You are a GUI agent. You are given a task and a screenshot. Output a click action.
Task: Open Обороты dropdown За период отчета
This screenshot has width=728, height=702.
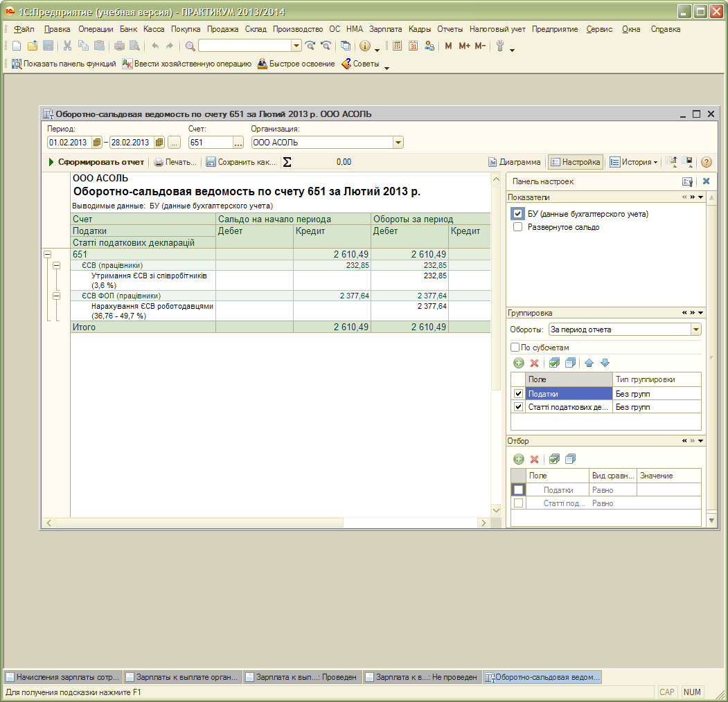click(x=695, y=330)
